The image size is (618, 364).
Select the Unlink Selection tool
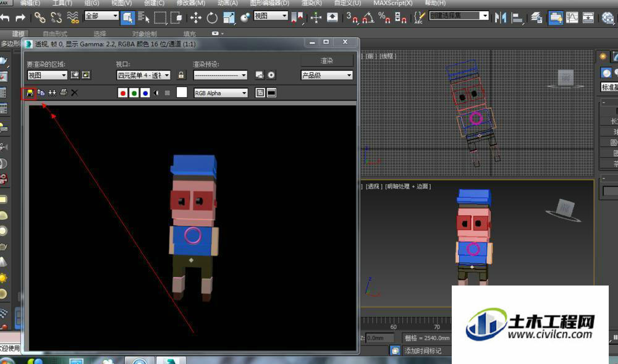(x=56, y=17)
